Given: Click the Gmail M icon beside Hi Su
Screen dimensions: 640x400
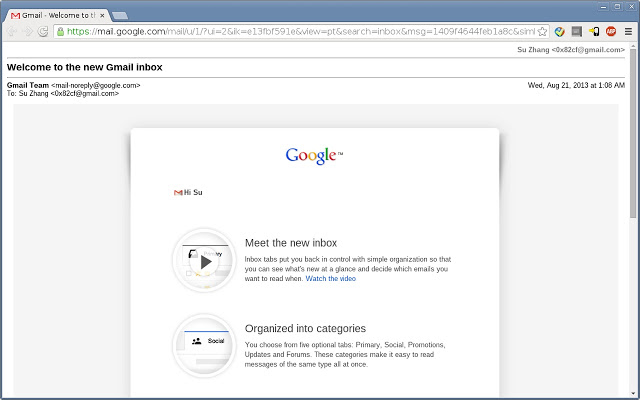Looking at the screenshot, I should [178, 192].
